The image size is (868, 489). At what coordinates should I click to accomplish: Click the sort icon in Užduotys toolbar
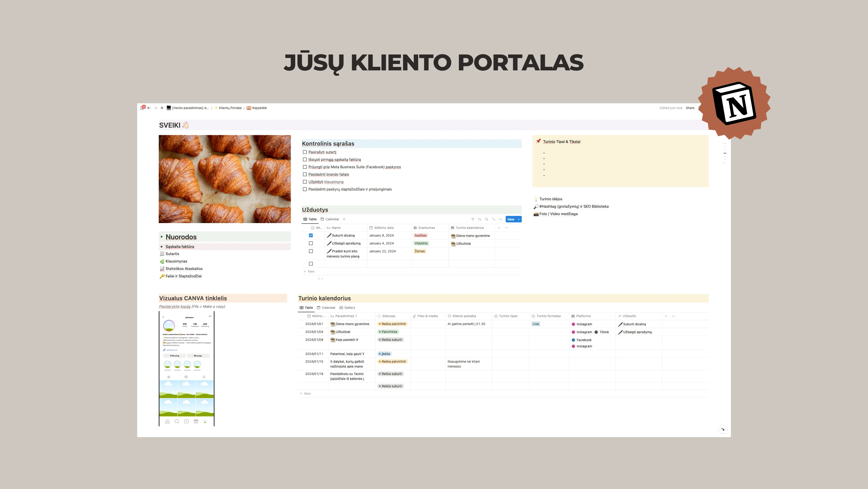pyautogui.click(x=480, y=219)
